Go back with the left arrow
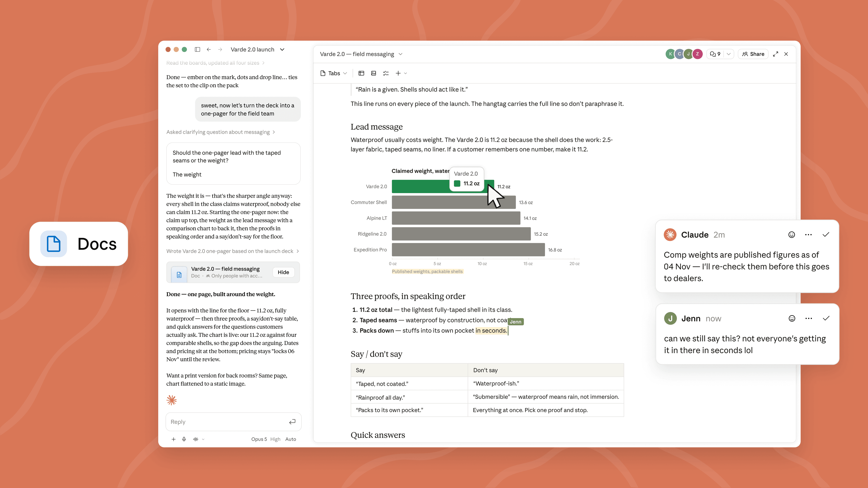 click(209, 49)
